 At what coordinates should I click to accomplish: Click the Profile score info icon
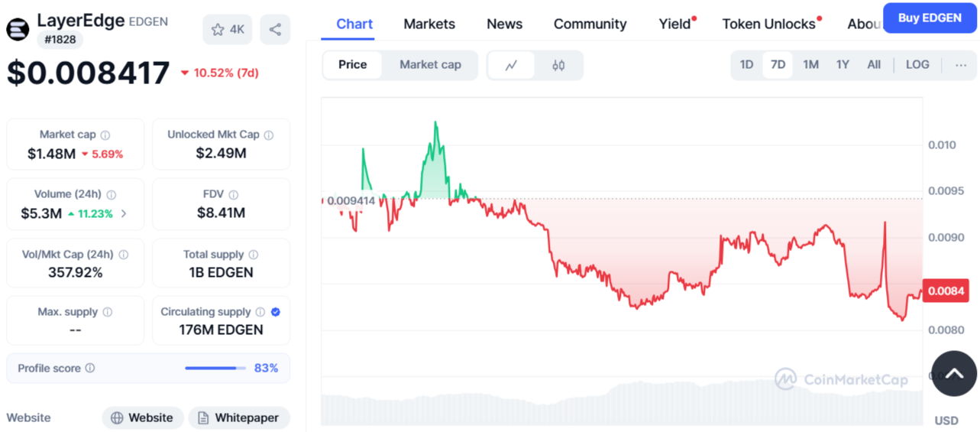pos(90,369)
